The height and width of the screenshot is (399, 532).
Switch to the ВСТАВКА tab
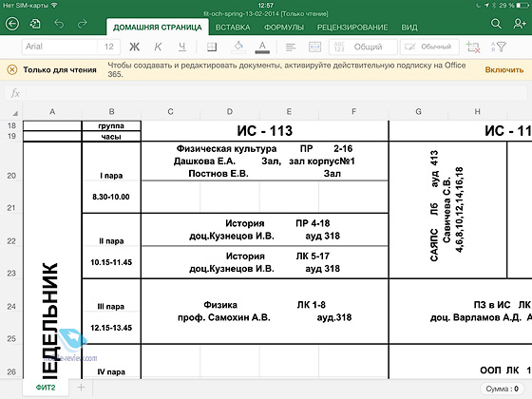(x=233, y=28)
